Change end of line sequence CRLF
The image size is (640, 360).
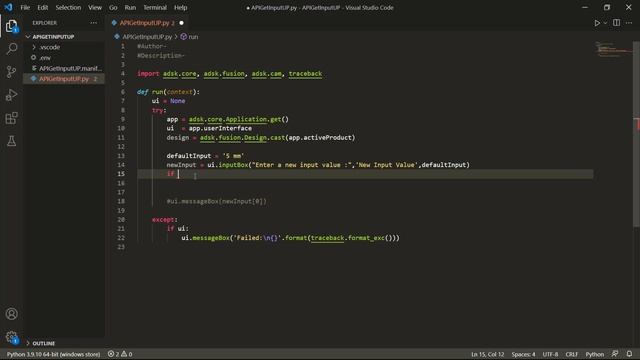tap(571, 354)
